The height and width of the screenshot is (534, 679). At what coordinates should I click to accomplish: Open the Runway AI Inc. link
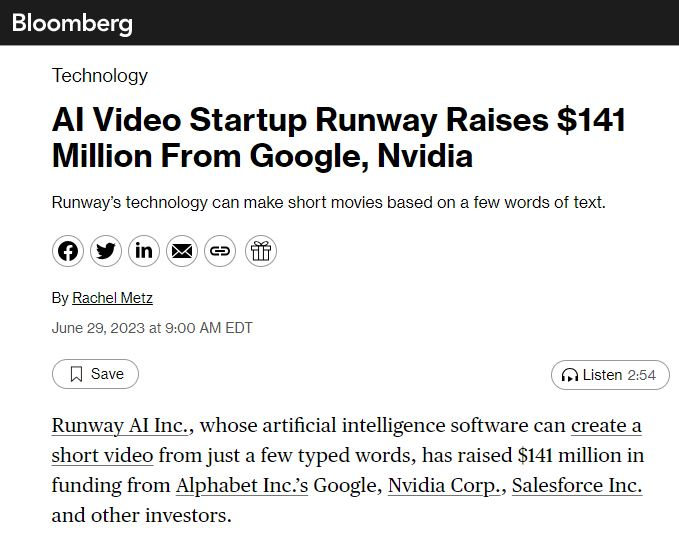[x=122, y=426]
